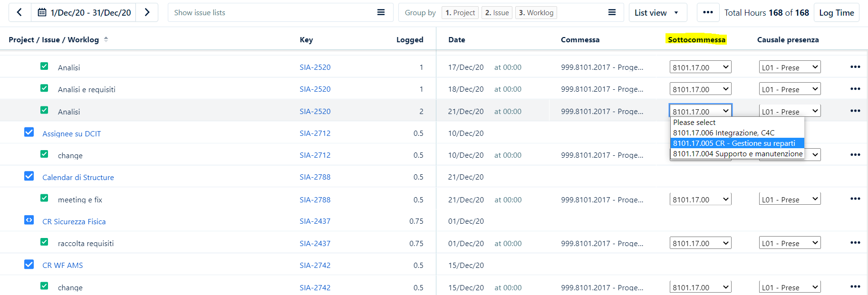
Task: Choose 8101.17.004 Supporto e manutenzione option
Action: click(737, 154)
